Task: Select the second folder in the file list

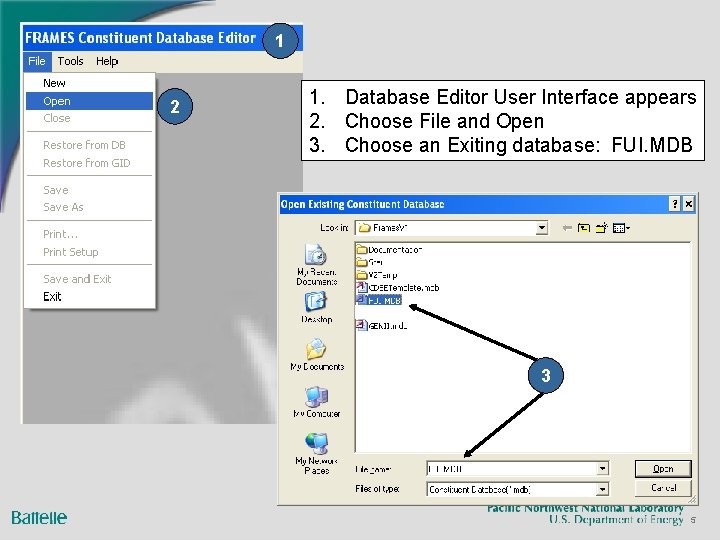Action: coord(370,262)
